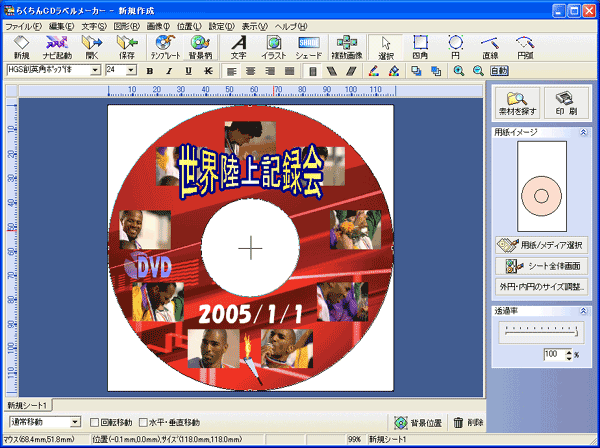Increase transparency percent with up arrow
The image size is (600, 448).
(569, 352)
